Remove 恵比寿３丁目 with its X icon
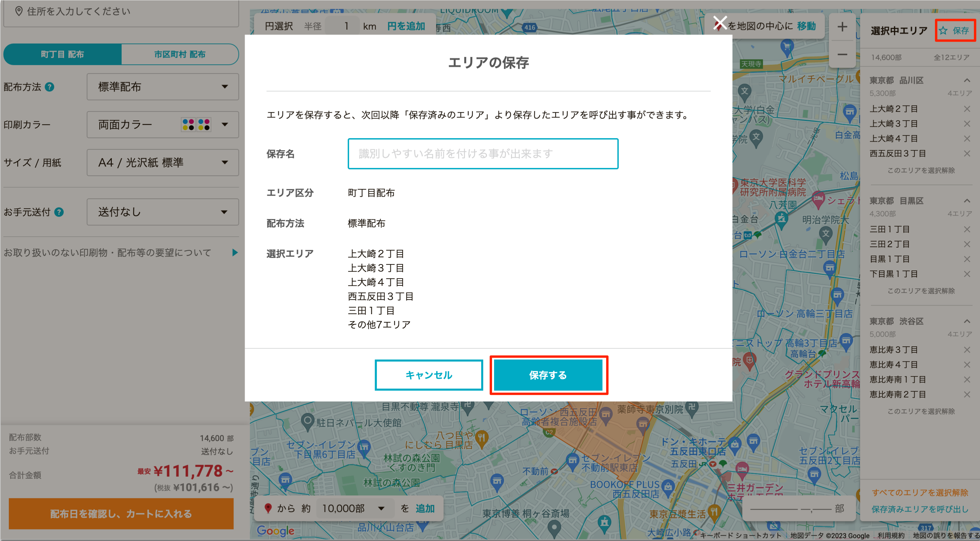This screenshot has height=541, width=980. pyautogui.click(x=967, y=350)
